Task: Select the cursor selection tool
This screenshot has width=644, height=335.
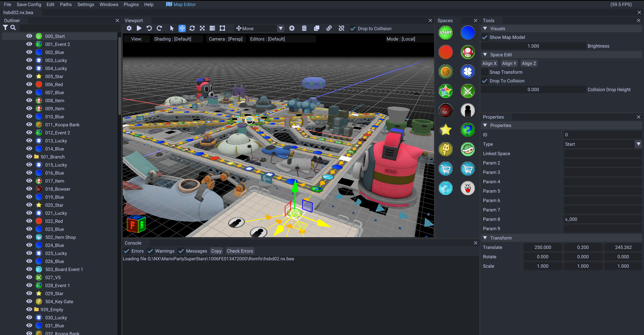Action: (172, 28)
